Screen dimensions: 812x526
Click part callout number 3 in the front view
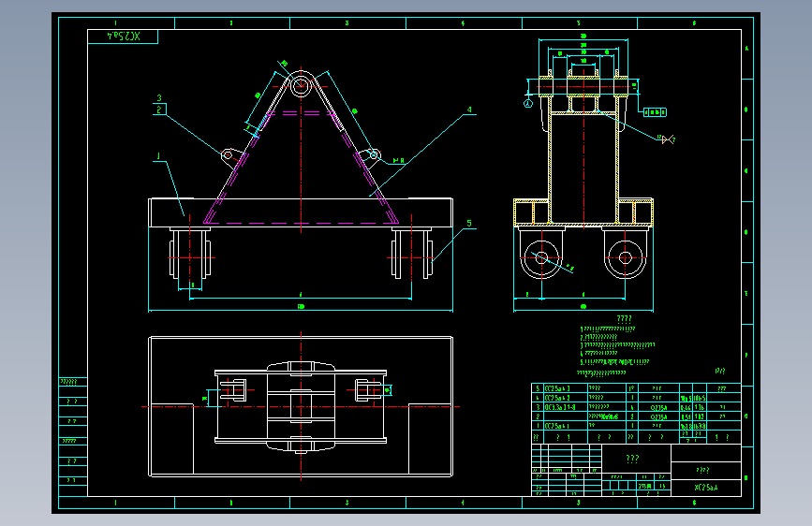tap(159, 98)
